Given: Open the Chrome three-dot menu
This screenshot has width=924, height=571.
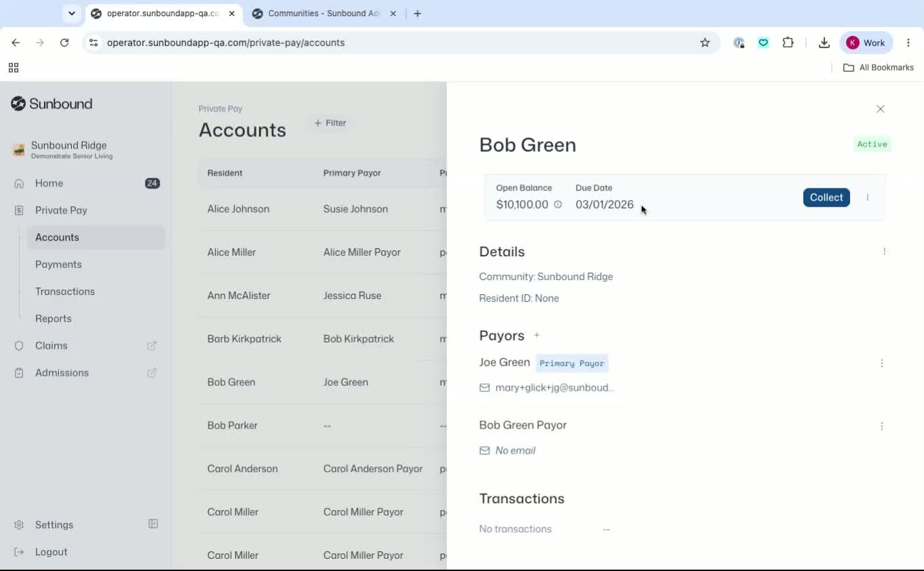Looking at the screenshot, I should pyautogui.click(x=908, y=43).
